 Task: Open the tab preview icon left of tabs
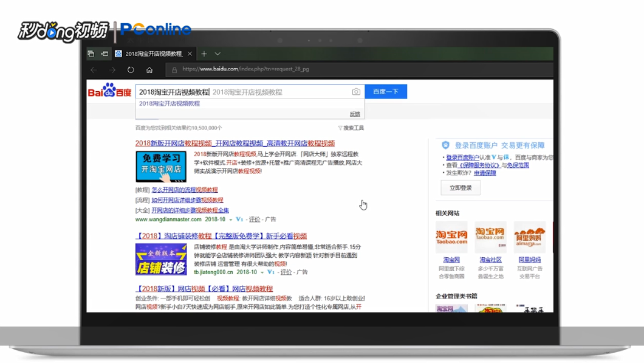(x=91, y=54)
